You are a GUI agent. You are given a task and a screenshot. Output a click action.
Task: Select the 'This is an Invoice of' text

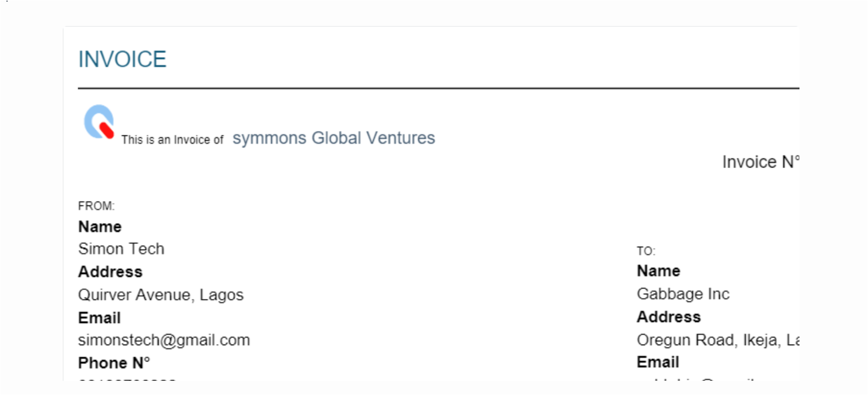[x=172, y=140]
